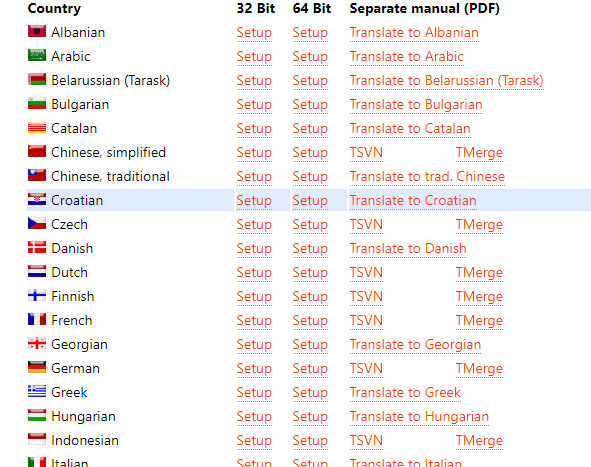Open Translate to Georgian link
The width and height of the screenshot is (591, 467).
click(415, 345)
